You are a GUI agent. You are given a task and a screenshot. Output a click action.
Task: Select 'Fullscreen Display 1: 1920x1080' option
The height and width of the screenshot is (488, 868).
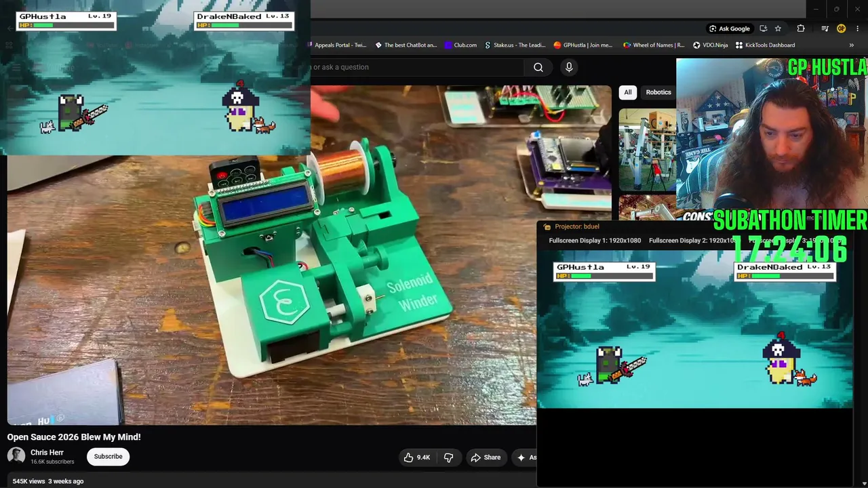coord(595,241)
